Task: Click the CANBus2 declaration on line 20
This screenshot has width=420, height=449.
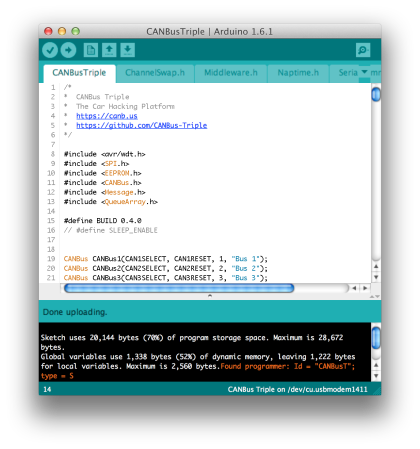Action: [x=166, y=268]
